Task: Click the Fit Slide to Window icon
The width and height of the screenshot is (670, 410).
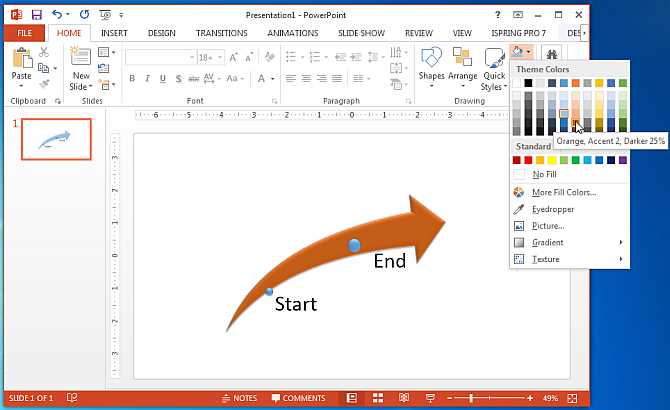Action: (572, 398)
